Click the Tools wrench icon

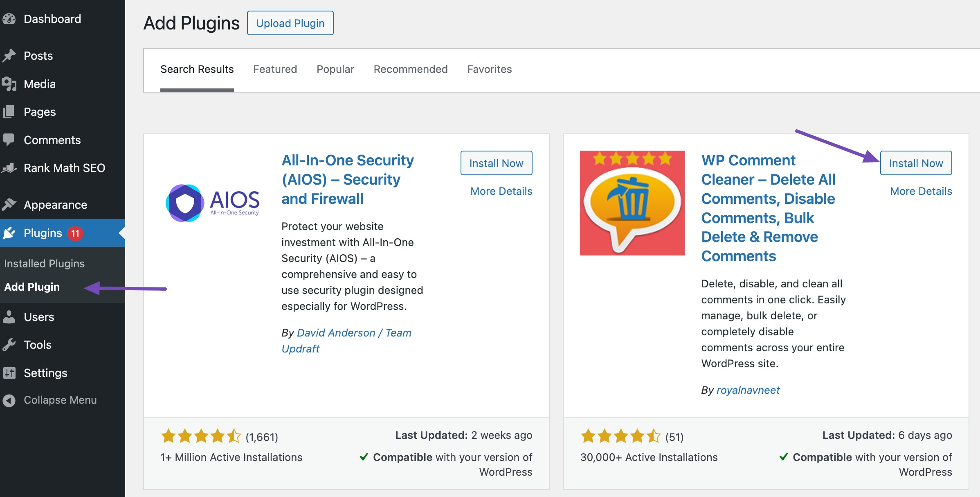pos(9,345)
